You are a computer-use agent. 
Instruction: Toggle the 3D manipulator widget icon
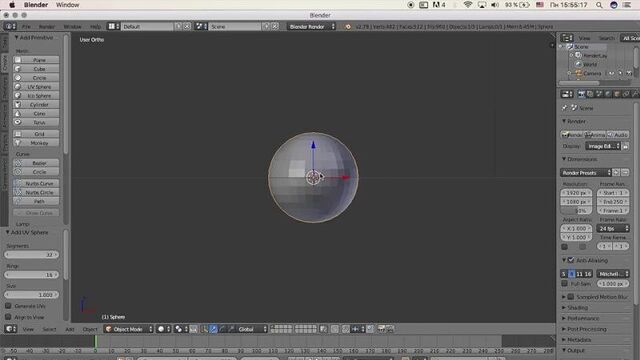pos(204,329)
